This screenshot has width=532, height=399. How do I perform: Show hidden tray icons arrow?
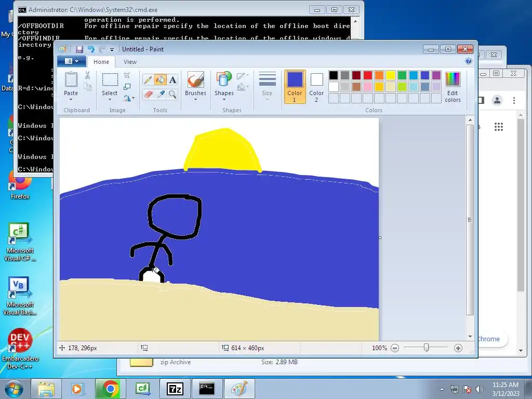point(442,389)
